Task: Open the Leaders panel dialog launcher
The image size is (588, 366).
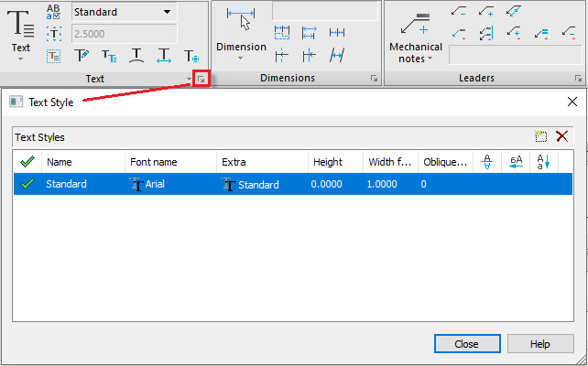Action: tap(578, 79)
